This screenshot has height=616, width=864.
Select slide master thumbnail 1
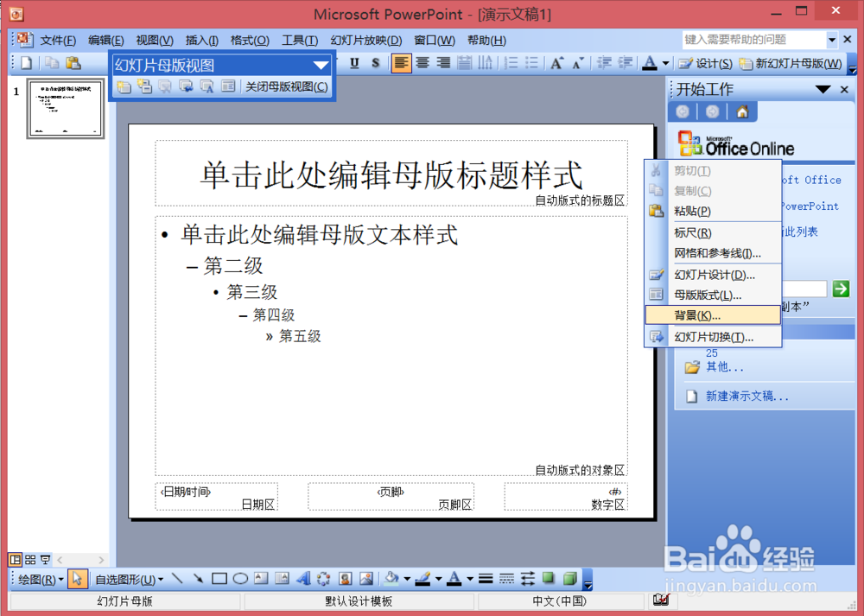66,109
